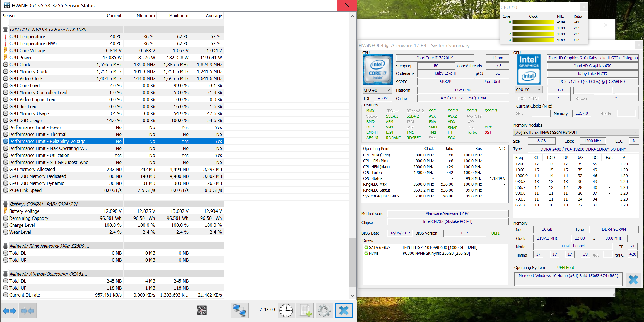Select the GPU Memory Clock row
Screen dimensions: 644x322
point(112,71)
